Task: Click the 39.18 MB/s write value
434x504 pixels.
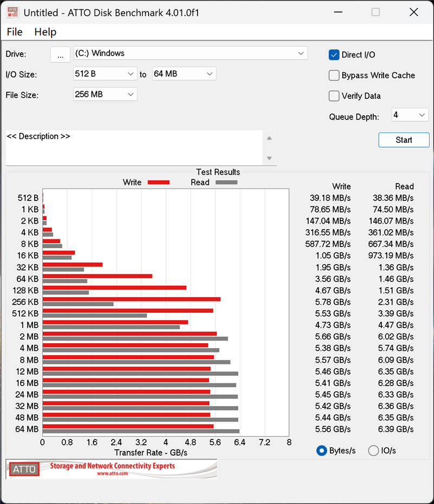Action: pyautogui.click(x=330, y=198)
